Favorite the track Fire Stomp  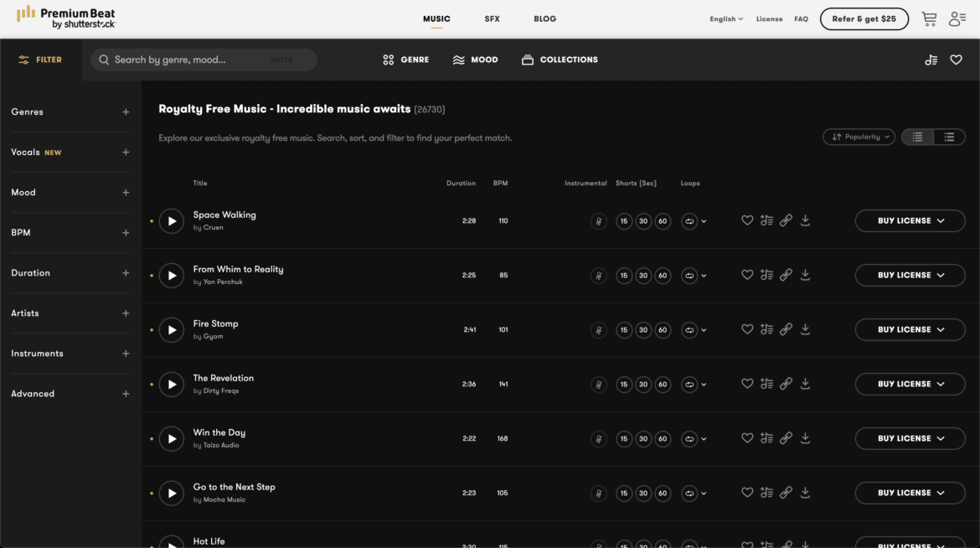click(x=747, y=329)
